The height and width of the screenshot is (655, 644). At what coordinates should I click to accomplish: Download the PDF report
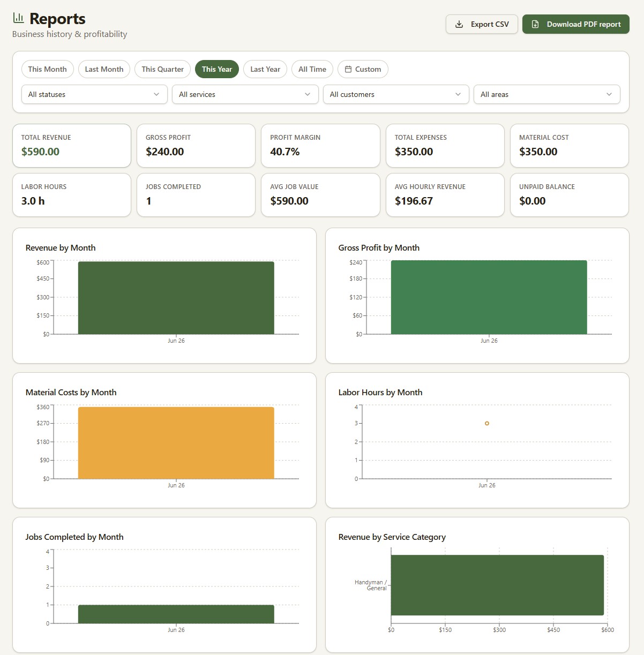575,24
